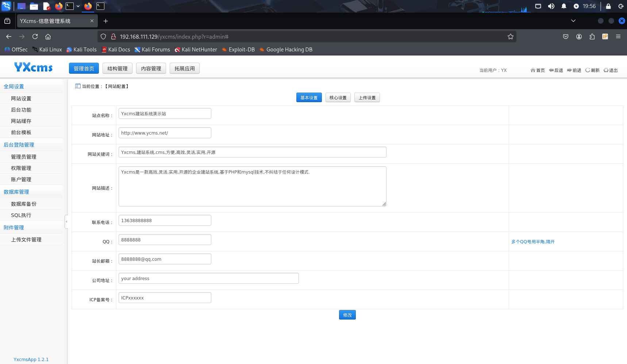Click the lock screen icon in tray

(x=608, y=6)
